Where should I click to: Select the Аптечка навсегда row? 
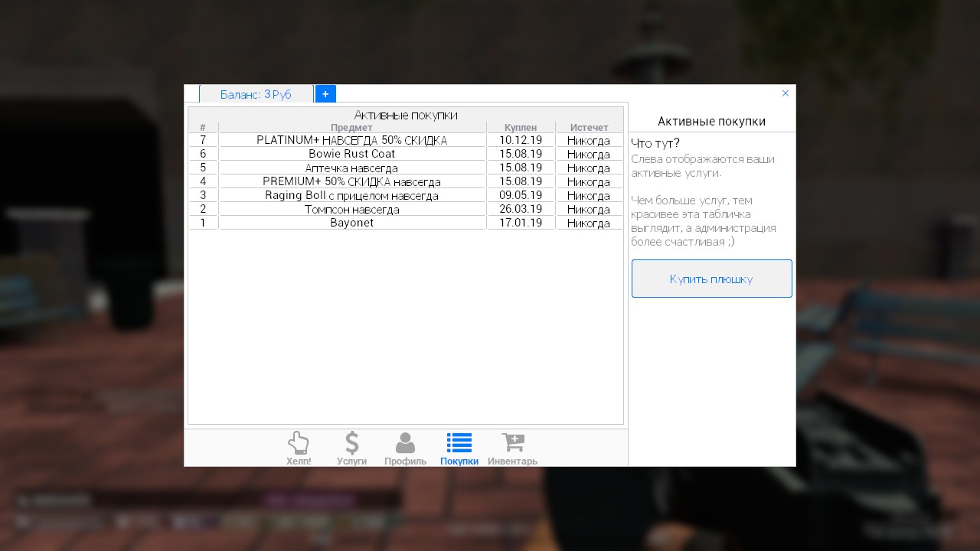(x=351, y=168)
